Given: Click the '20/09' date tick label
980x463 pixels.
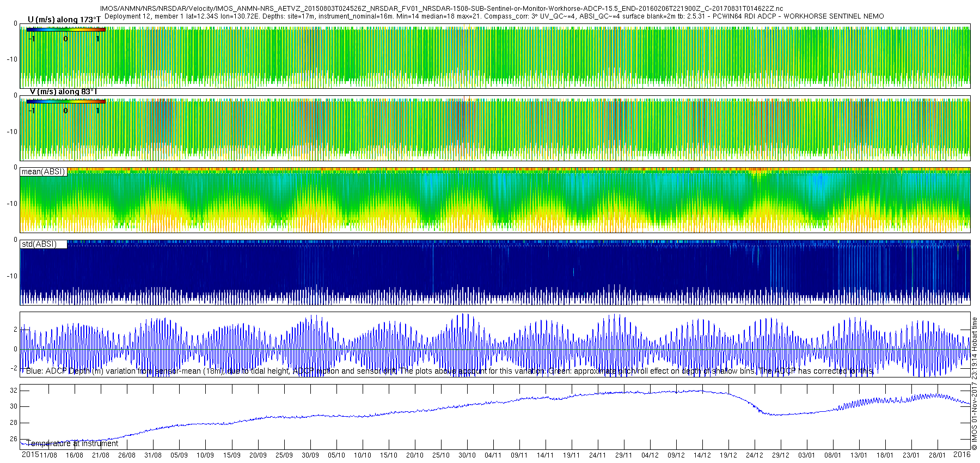Looking at the screenshot, I should (258, 455).
